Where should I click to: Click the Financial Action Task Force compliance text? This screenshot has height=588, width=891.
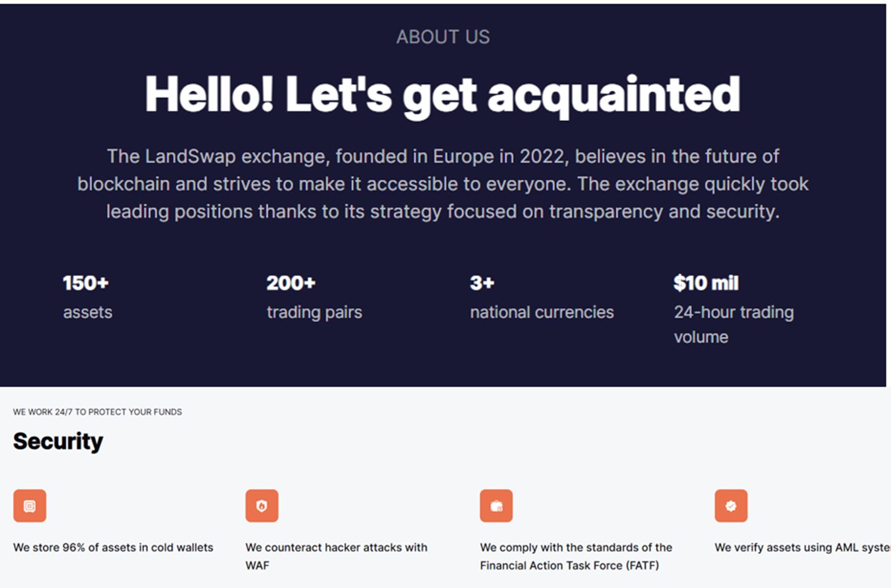(x=576, y=556)
